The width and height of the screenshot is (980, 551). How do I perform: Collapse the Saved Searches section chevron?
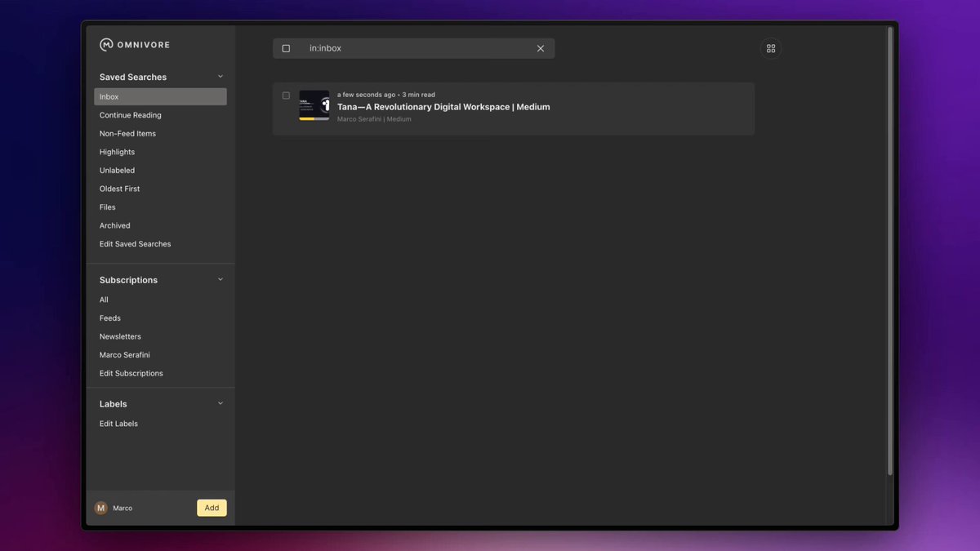click(220, 77)
